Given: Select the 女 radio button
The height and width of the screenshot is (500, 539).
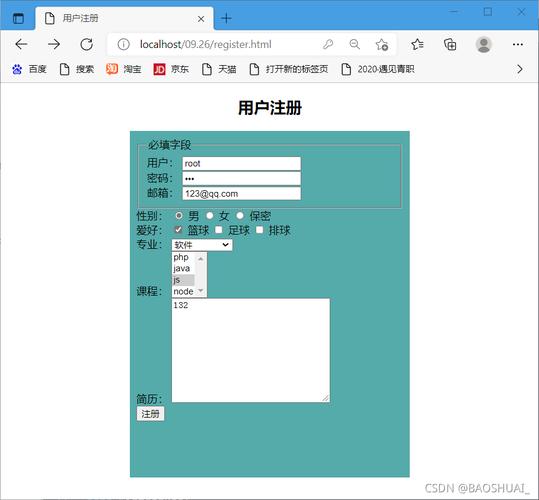Looking at the screenshot, I should point(209,216).
